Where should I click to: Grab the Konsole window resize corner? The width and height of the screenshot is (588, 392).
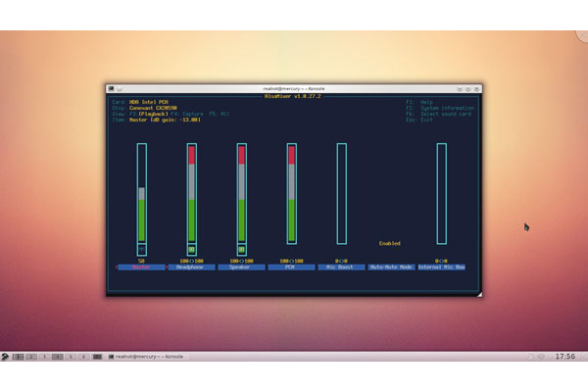tap(479, 294)
